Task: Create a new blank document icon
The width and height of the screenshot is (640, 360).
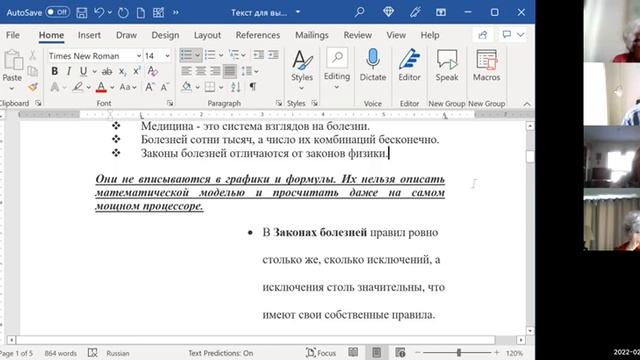Action: (141, 13)
